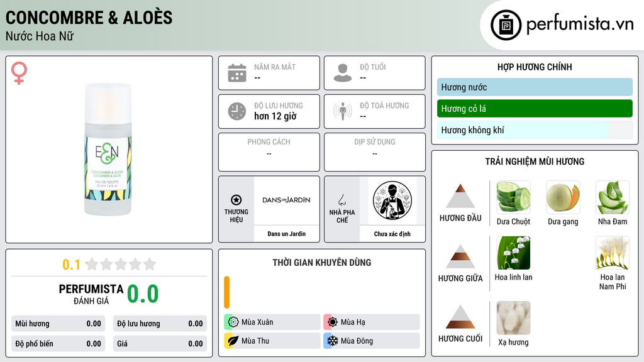Click the Hoa lan Nam Phi note image
This screenshot has width=644, height=362.
613,253
